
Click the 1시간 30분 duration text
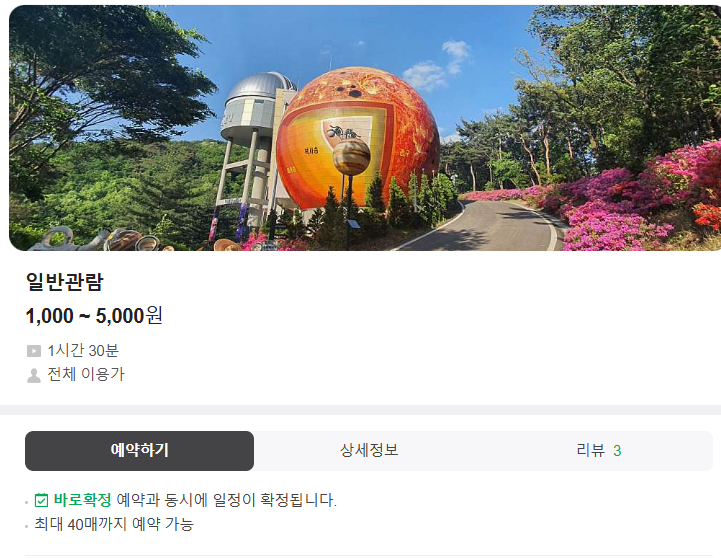pyautogui.click(x=83, y=351)
